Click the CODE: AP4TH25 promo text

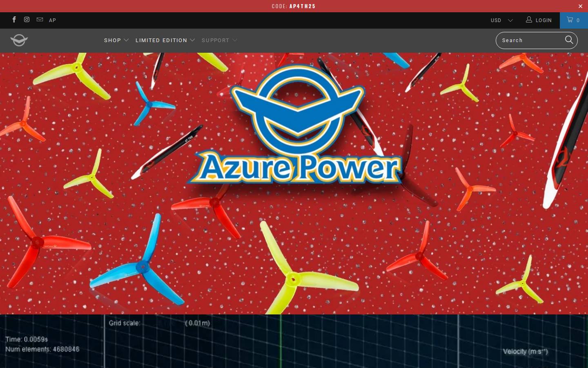pyautogui.click(x=294, y=6)
